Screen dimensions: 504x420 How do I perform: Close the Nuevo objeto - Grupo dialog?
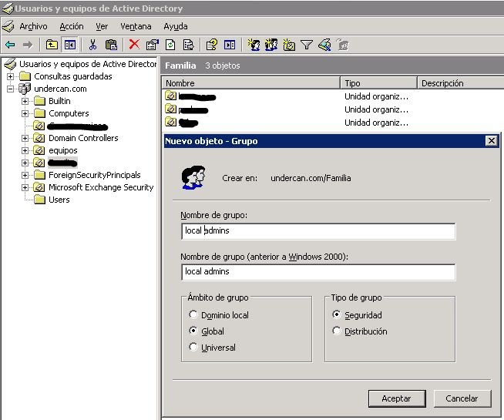pyautogui.click(x=491, y=141)
